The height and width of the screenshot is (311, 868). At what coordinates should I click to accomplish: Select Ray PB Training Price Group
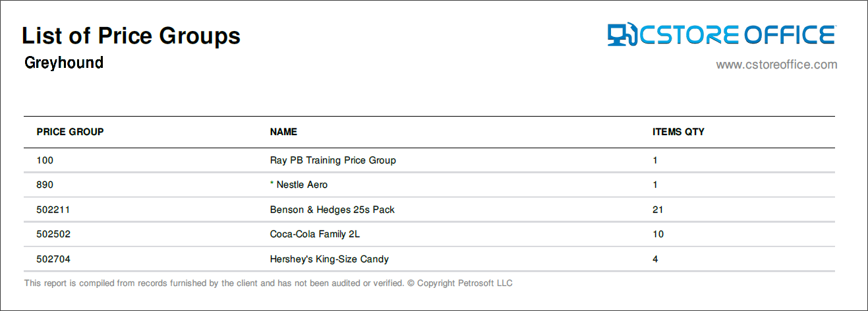(333, 160)
